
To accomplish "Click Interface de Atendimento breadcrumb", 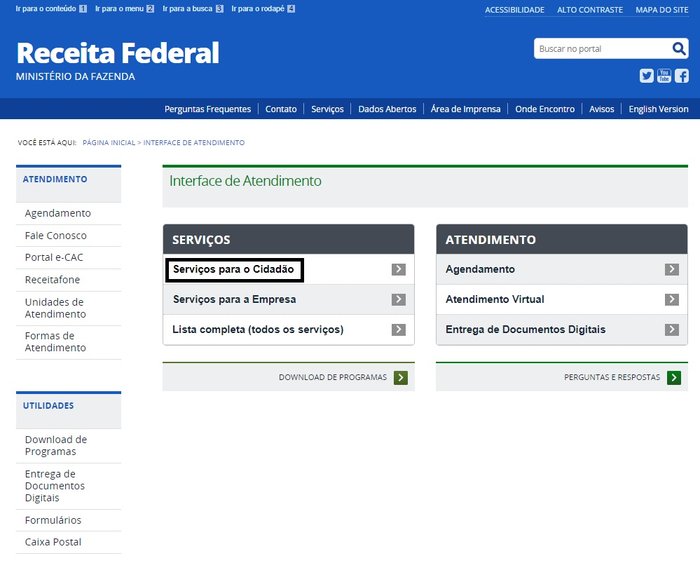I will tap(194, 142).
